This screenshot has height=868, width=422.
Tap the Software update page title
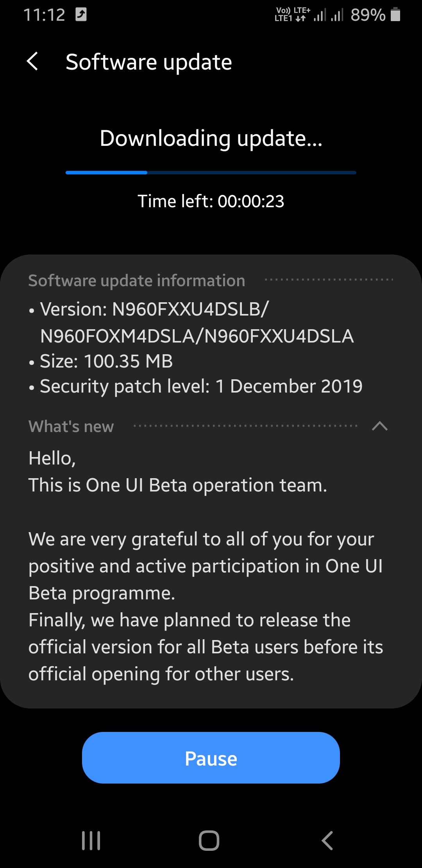[x=149, y=62]
